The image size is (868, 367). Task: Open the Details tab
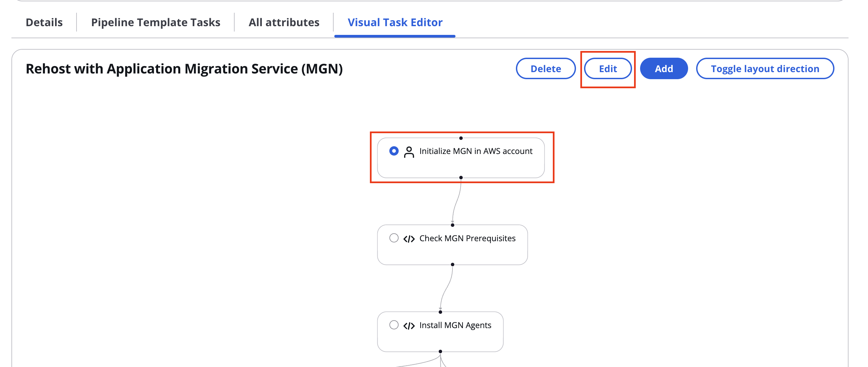click(x=44, y=22)
